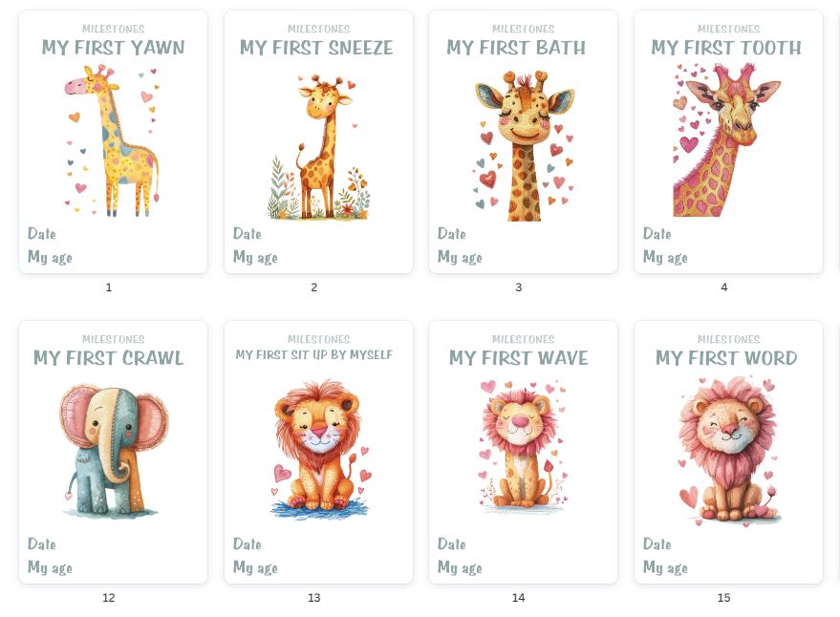Select the My First Sit Up By Myself page
This screenshot has width=840, height=617.
click(x=318, y=452)
